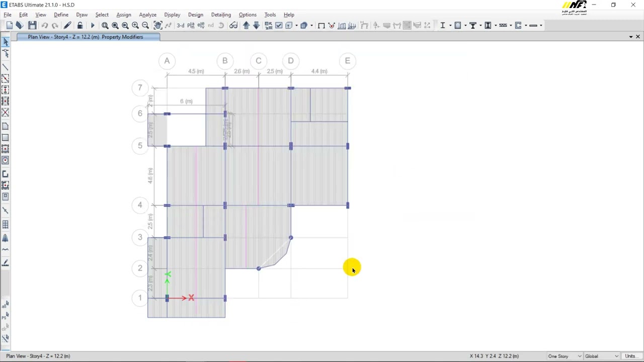Click the Zoom In plus magnifier
Image resolution: width=644 pixels, height=362 pixels.
pyautogui.click(x=135, y=25)
